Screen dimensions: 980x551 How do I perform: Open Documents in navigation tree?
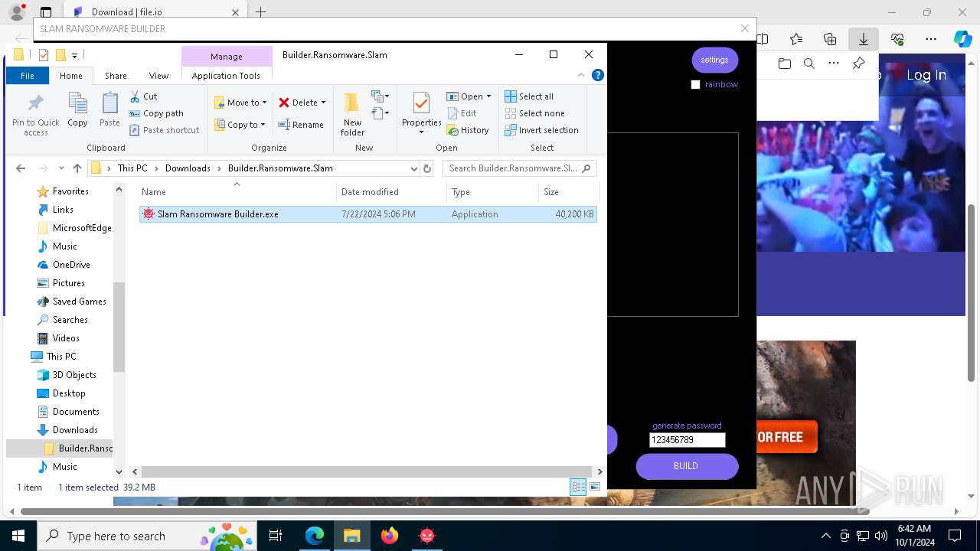pyautogui.click(x=76, y=412)
